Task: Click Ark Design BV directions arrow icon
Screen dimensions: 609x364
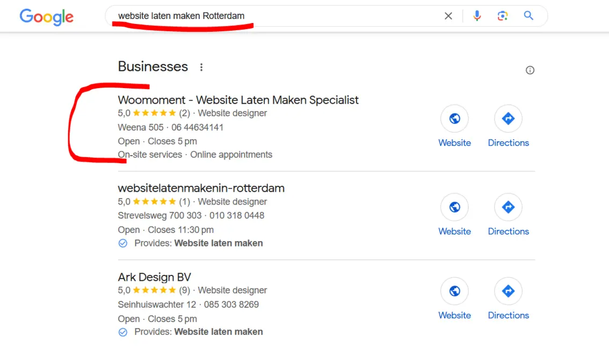Action: pyautogui.click(x=508, y=291)
